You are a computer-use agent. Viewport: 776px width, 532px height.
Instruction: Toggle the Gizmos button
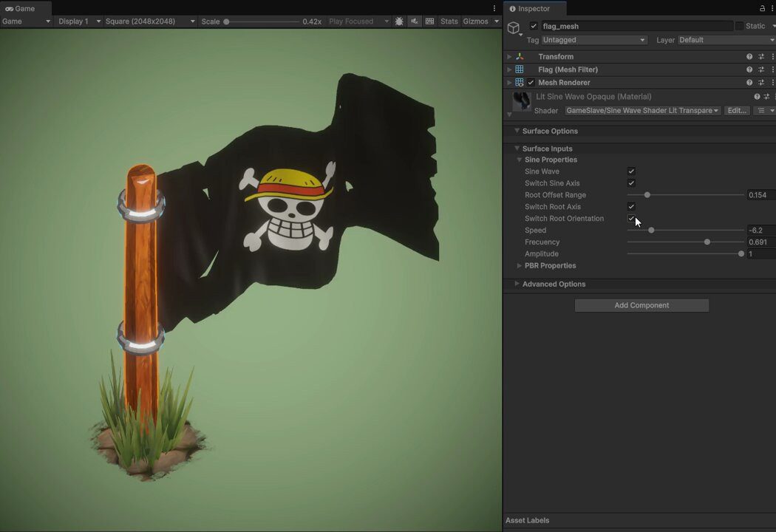476,21
